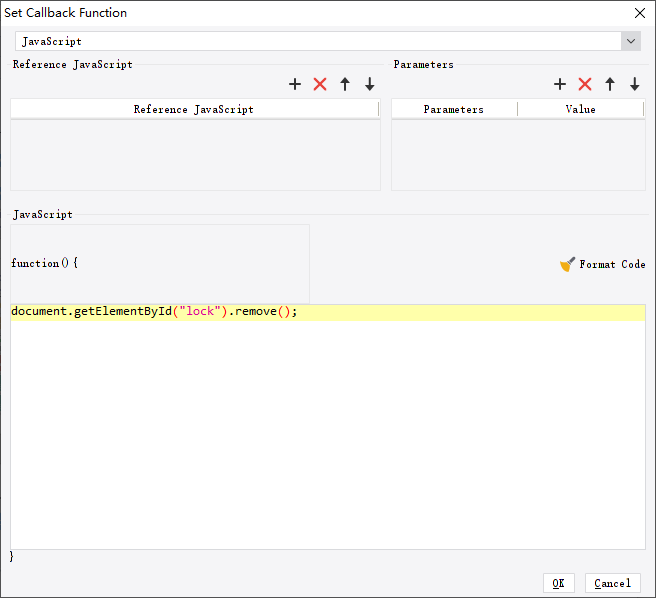The width and height of the screenshot is (656, 598).
Task: Open the JavaScript type dropdown
Action: point(631,41)
